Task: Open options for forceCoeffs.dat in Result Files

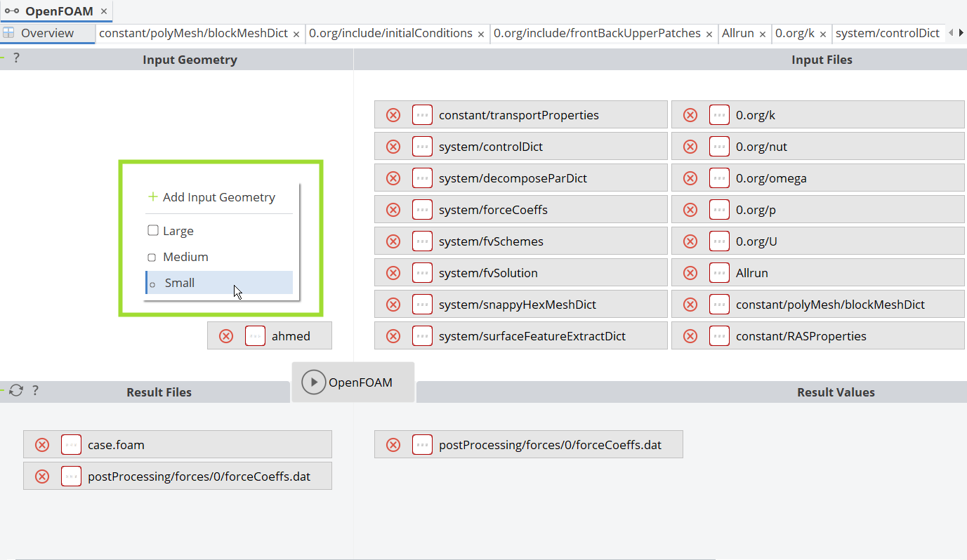Action: [71, 476]
